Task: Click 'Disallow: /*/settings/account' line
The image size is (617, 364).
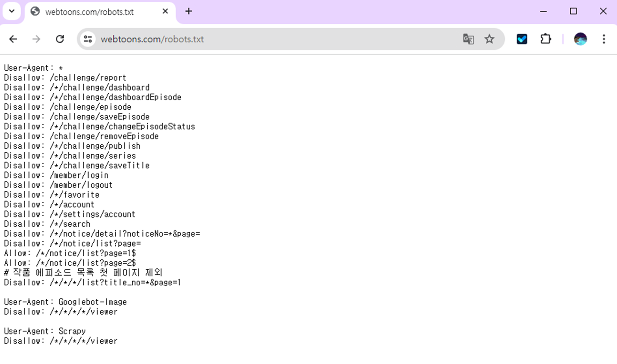Action: tap(70, 214)
